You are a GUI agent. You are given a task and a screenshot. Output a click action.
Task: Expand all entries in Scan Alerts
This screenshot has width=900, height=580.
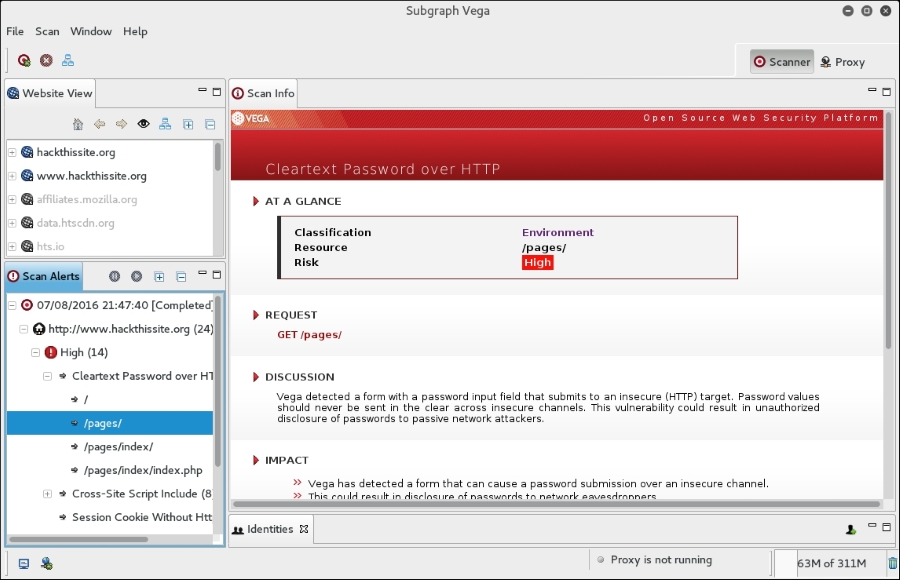click(x=160, y=277)
